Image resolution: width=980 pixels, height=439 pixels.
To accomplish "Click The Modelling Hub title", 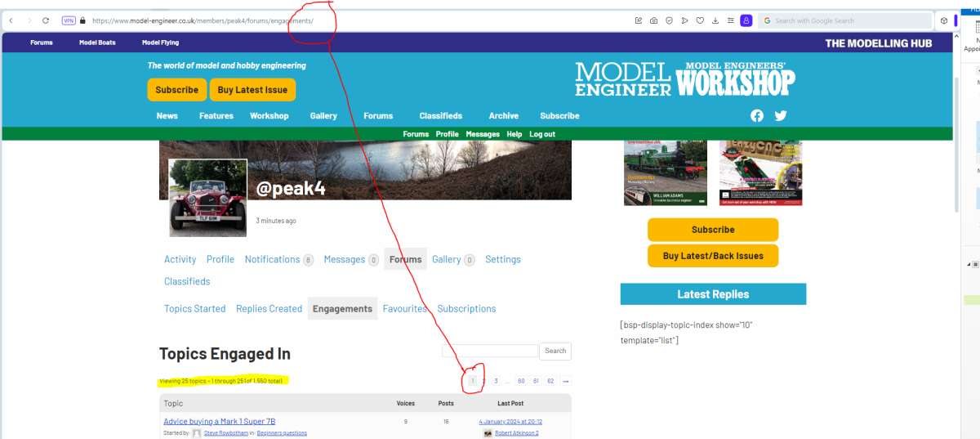I will (x=878, y=43).
